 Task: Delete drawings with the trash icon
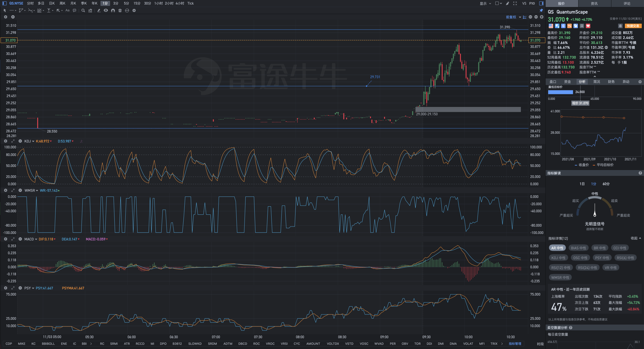point(120,10)
